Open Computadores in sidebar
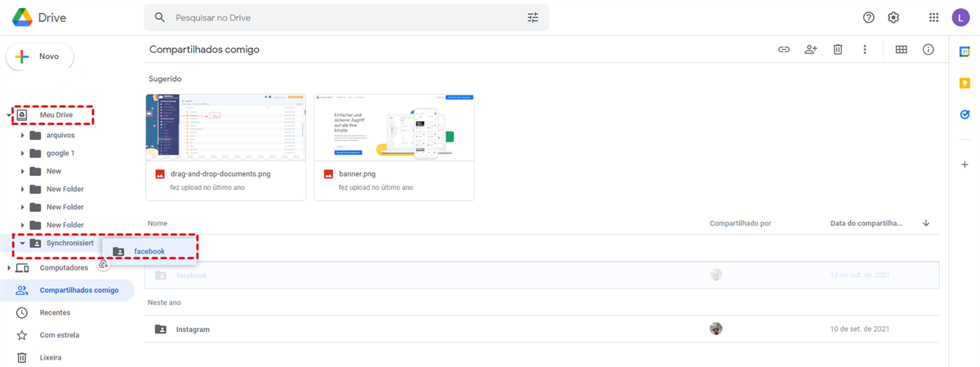The image size is (980, 367). tap(64, 268)
